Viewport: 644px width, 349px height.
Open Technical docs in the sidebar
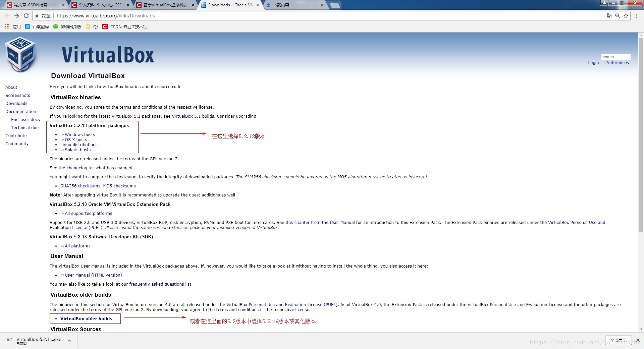(25, 128)
